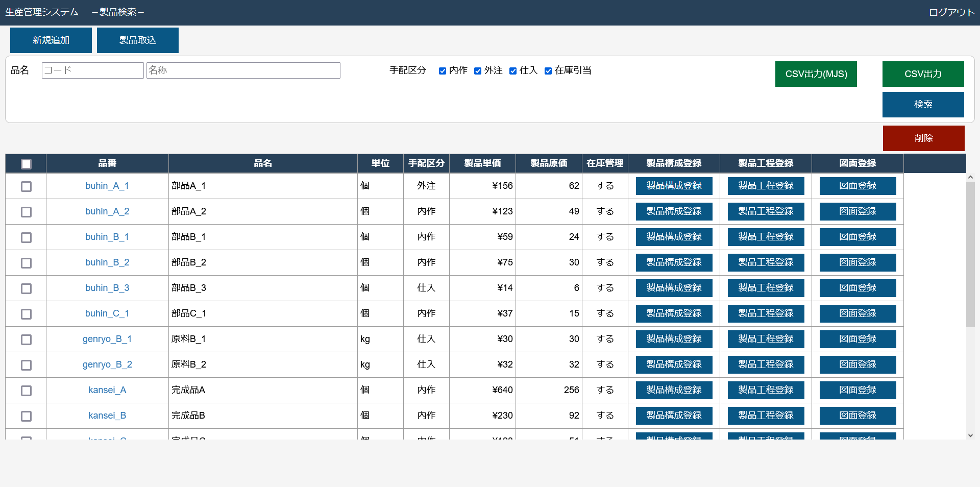Toggle the 仕入 filter checkbox
The width and height of the screenshot is (980, 487).
coord(513,71)
